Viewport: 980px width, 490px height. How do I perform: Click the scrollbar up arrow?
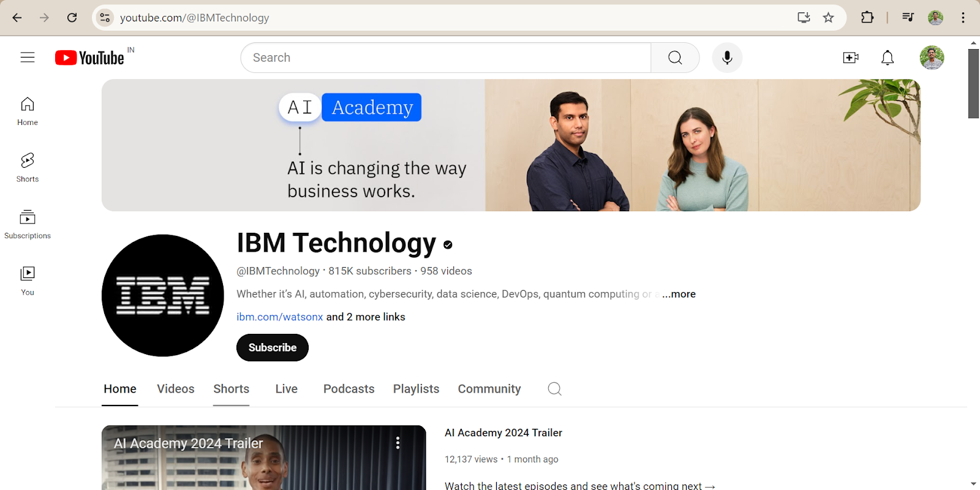point(973,43)
